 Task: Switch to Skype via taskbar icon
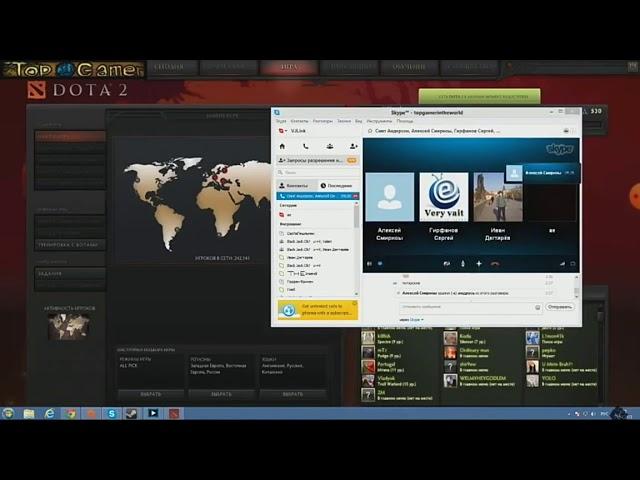(111, 413)
